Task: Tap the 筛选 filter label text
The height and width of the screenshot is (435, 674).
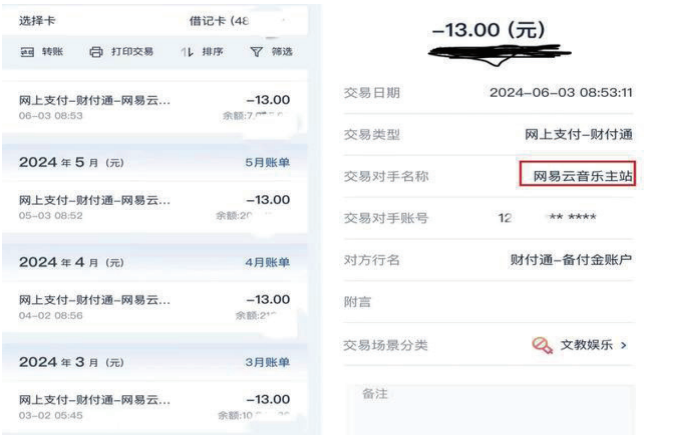Action: click(x=282, y=52)
